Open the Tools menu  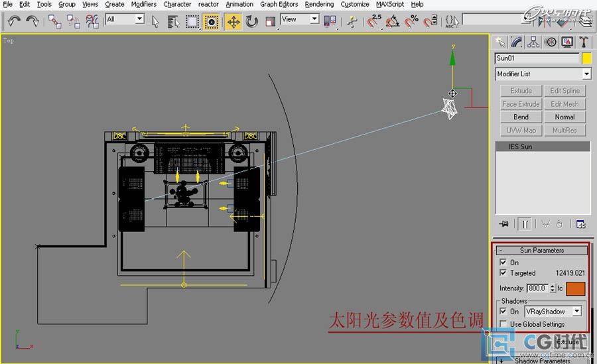(44, 4)
